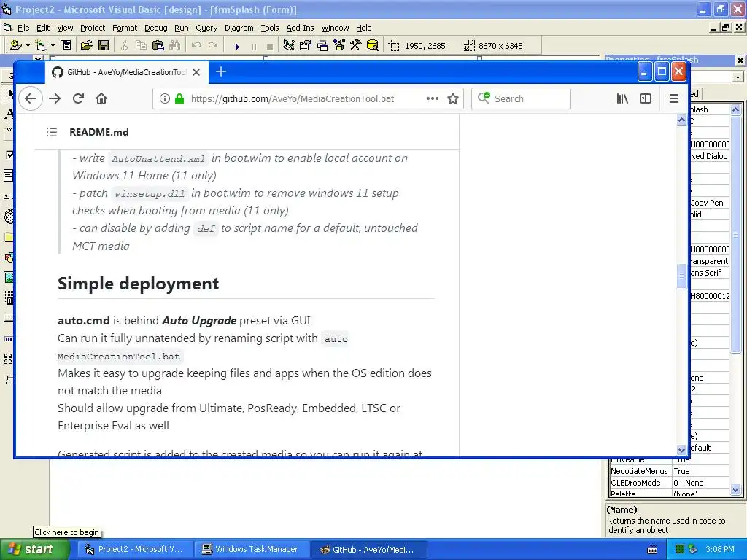Click the browser scrollbar down arrow

tap(681, 449)
